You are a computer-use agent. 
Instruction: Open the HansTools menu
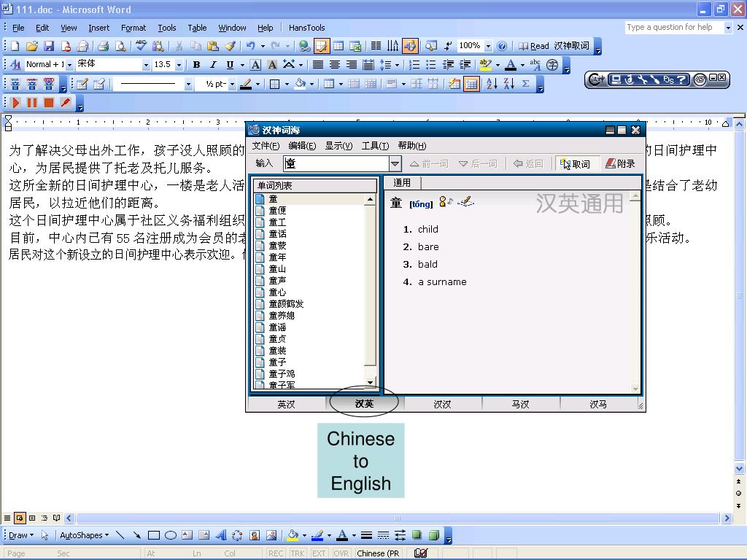[x=307, y=28]
